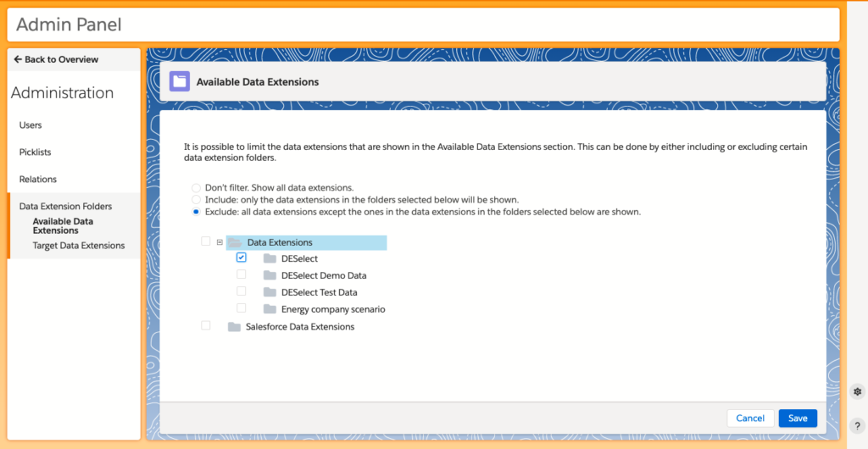
Task: Open Target Data Extensions submenu item
Action: pos(78,246)
